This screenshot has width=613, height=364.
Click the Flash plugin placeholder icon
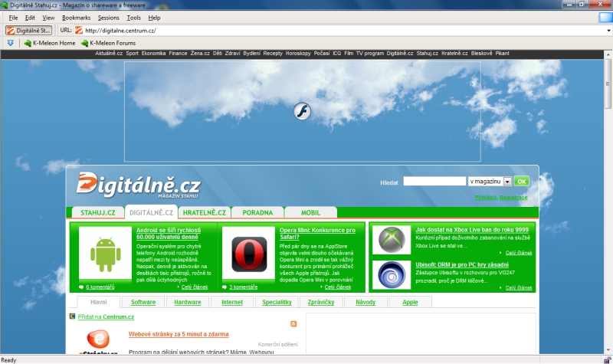(302, 111)
